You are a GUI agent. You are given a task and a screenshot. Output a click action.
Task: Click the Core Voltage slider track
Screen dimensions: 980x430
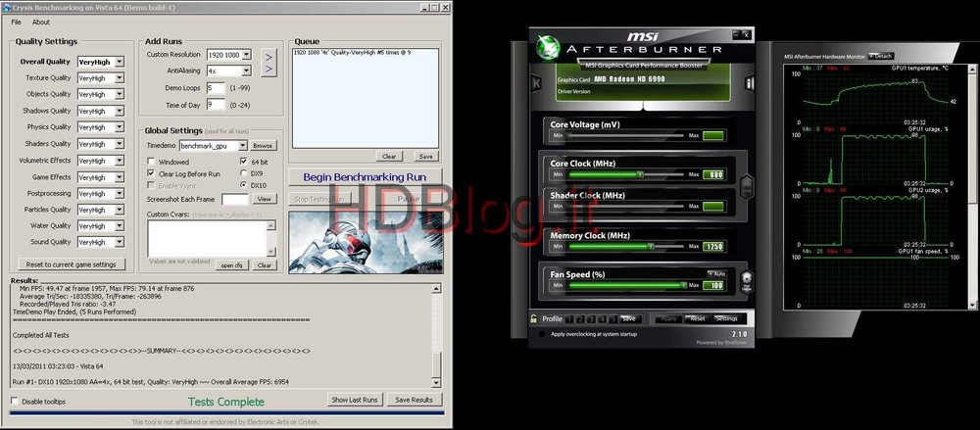point(626,135)
